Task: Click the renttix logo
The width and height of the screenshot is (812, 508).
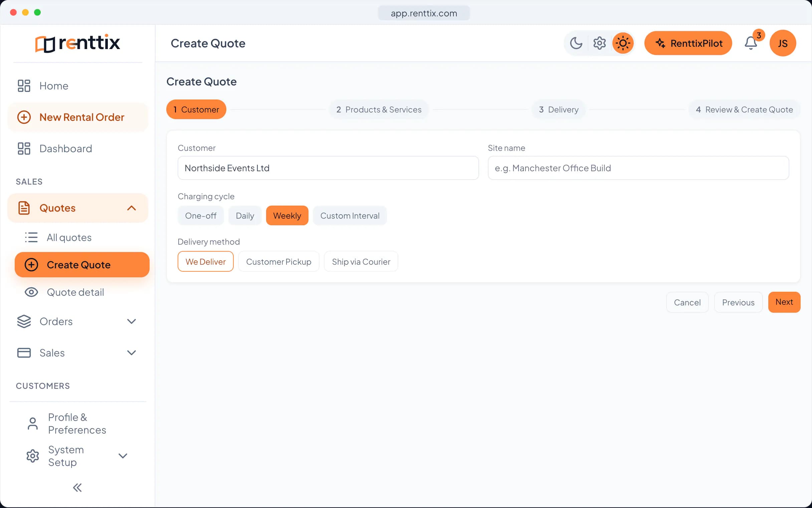Action: [x=78, y=43]
